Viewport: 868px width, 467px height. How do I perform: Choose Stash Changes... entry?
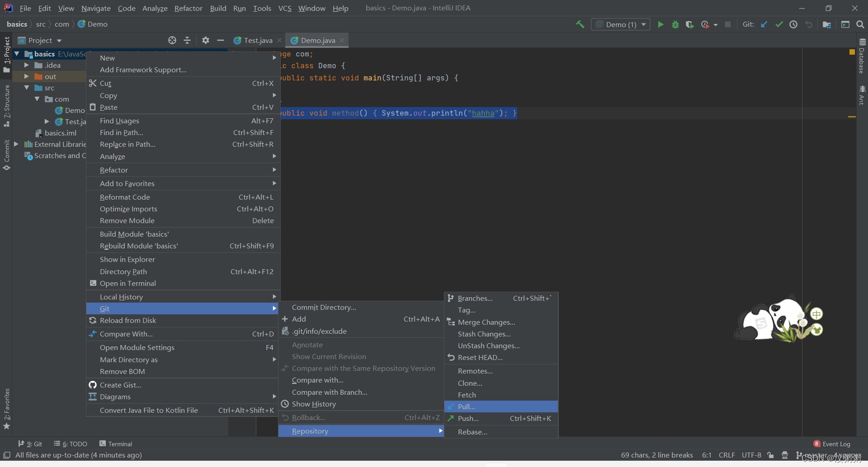[x=501, y=334]
